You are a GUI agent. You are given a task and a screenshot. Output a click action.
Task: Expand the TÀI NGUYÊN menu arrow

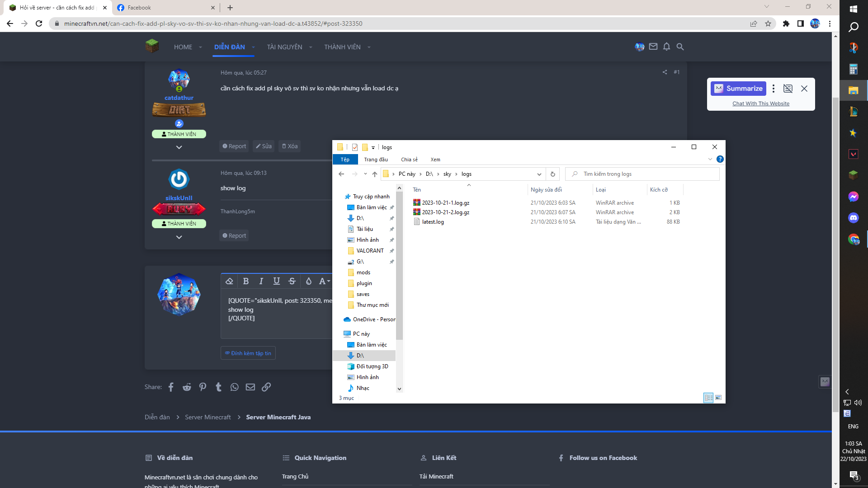click(x=311, y=47)
